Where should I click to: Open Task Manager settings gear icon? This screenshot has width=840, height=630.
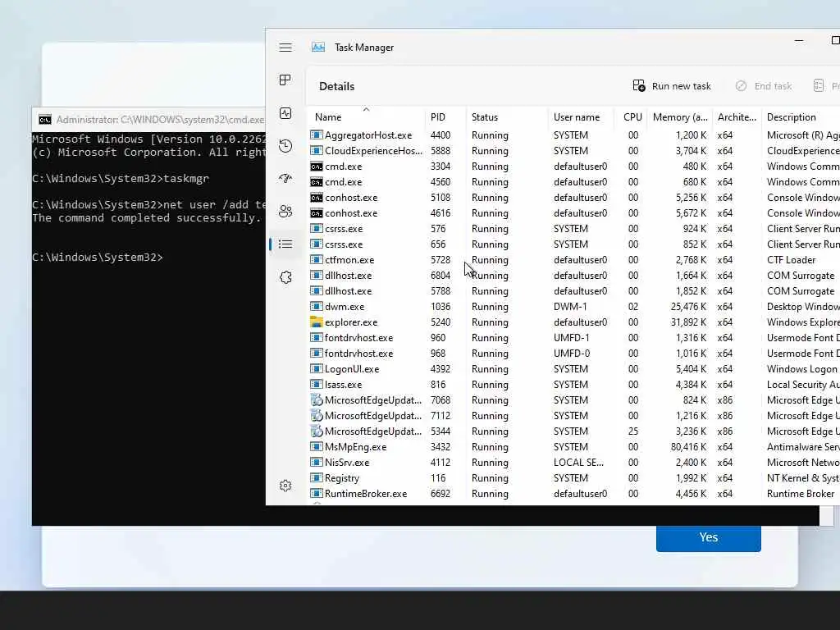(x=285, y=486)
